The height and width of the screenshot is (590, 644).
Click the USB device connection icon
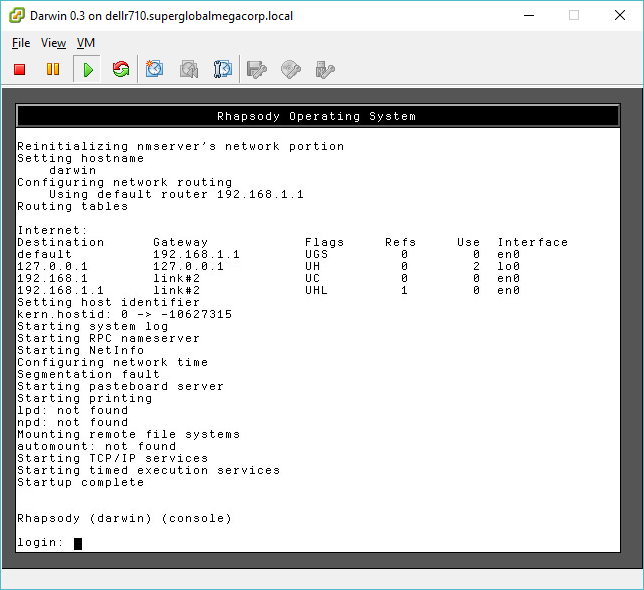pos(325,69)
